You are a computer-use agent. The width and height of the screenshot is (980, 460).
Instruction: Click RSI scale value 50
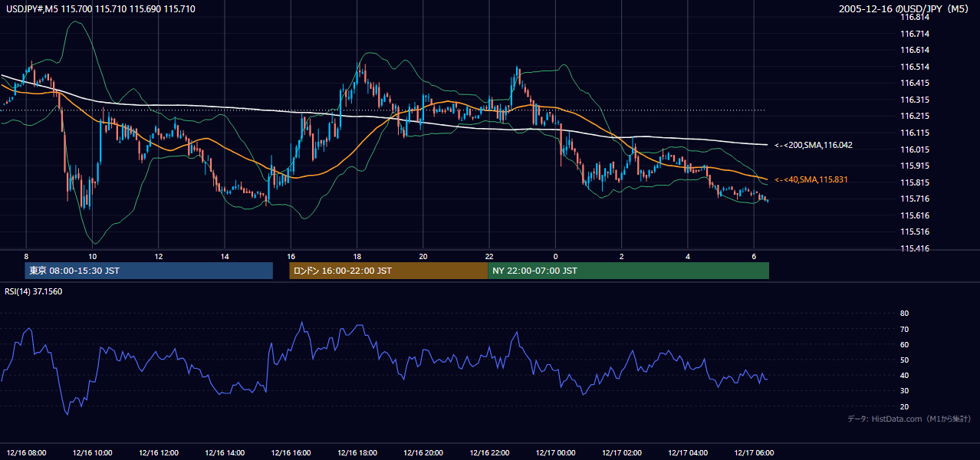click(904, 360)
